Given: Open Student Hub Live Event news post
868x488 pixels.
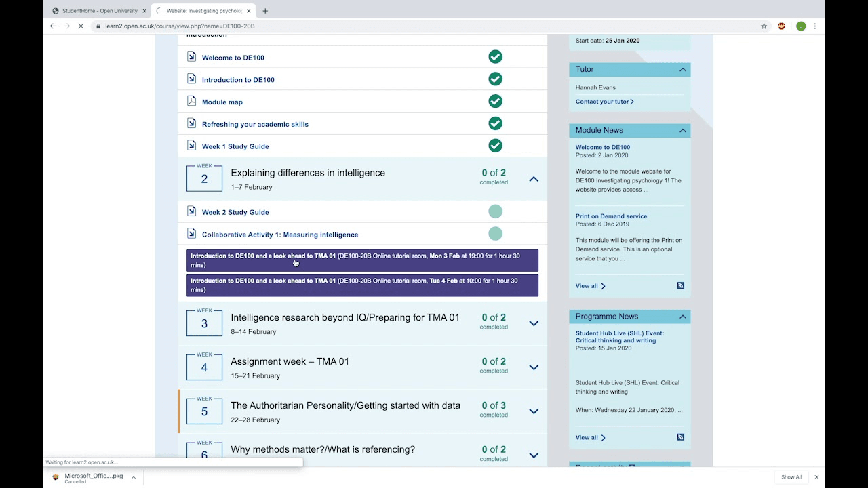Looking at the screenshot, I should point(620,337).
